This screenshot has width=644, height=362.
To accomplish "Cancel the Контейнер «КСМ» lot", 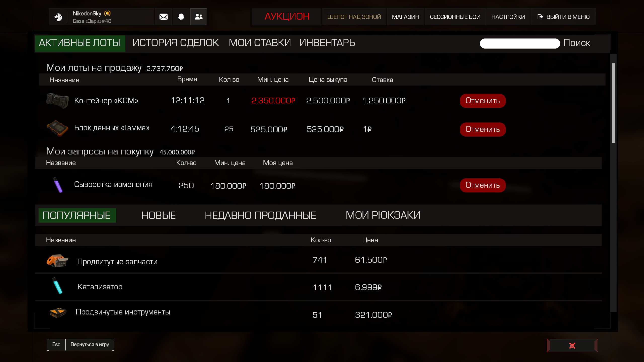I will (482, 101).
